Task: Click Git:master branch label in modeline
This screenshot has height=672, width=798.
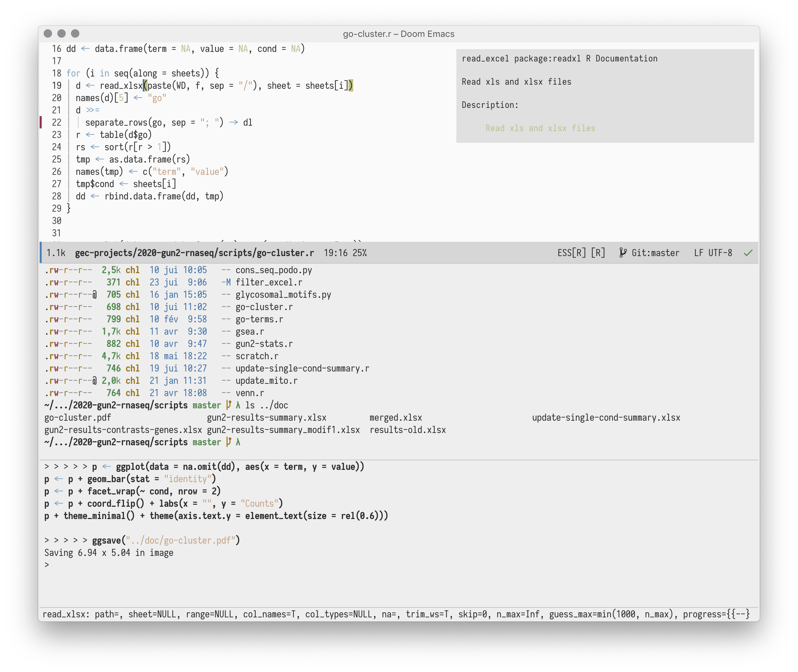Action: click(655, 253)
